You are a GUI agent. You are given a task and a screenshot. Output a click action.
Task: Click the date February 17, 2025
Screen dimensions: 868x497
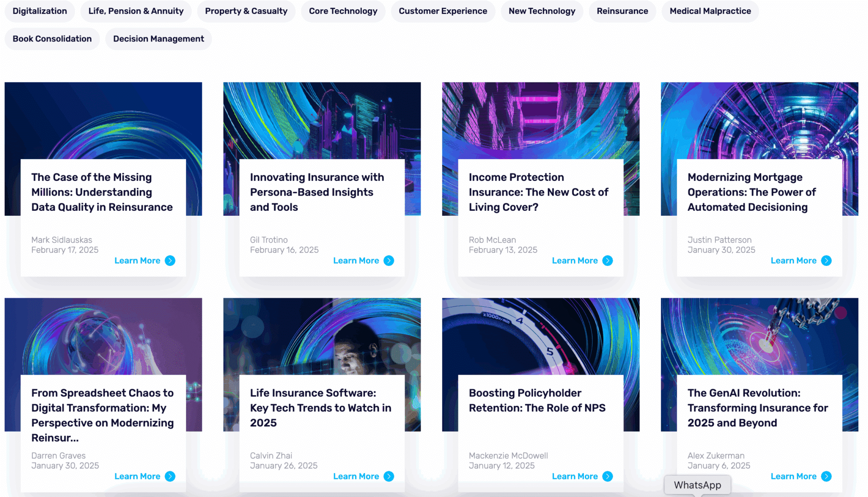coord(65,250)
